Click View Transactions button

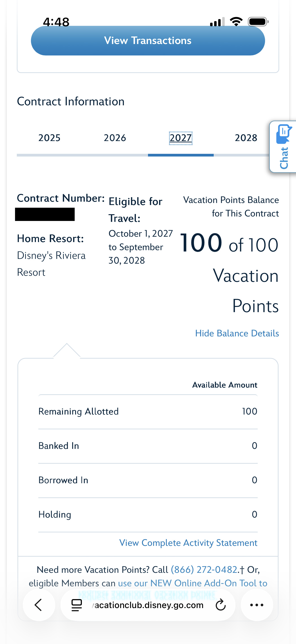tap(148, 40)
